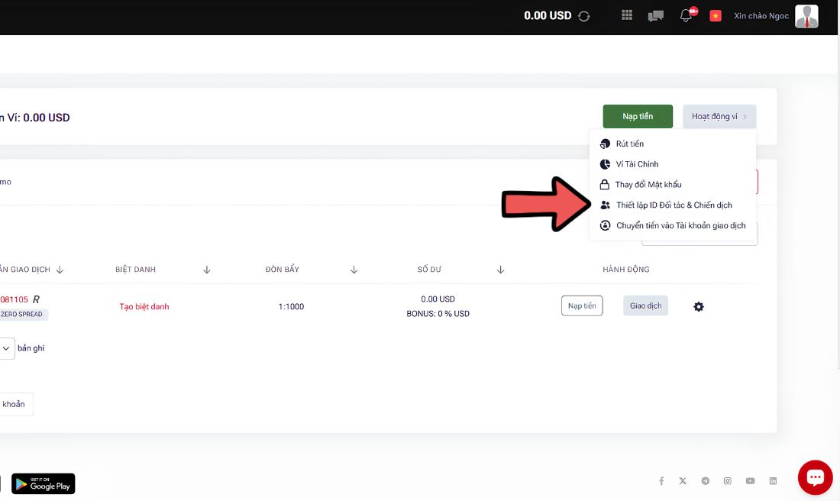Open the red live chat bubble

(816, 477)
